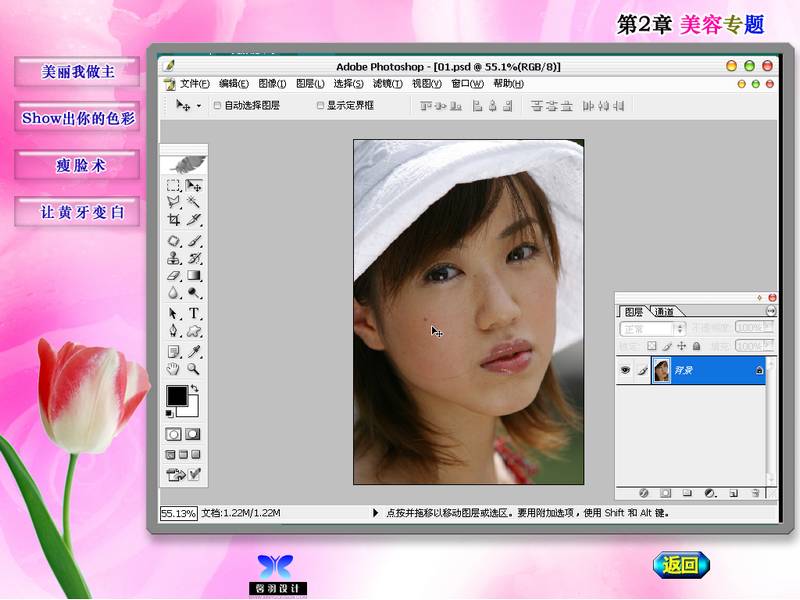Enable 自动选择图层 checkbox
This screenshot has width=800, height=600.
click(217, 105)
